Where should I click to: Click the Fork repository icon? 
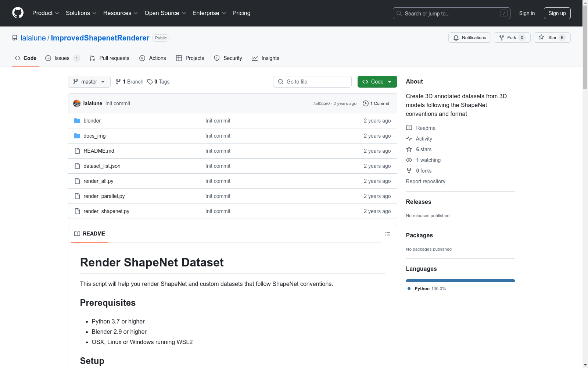[x=502, y=38]
